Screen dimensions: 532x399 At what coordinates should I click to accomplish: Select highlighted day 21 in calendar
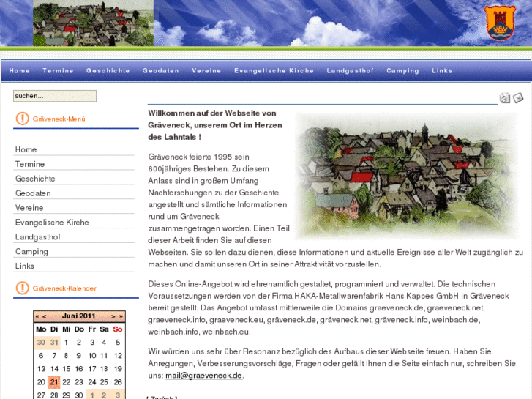coord(54,382)
